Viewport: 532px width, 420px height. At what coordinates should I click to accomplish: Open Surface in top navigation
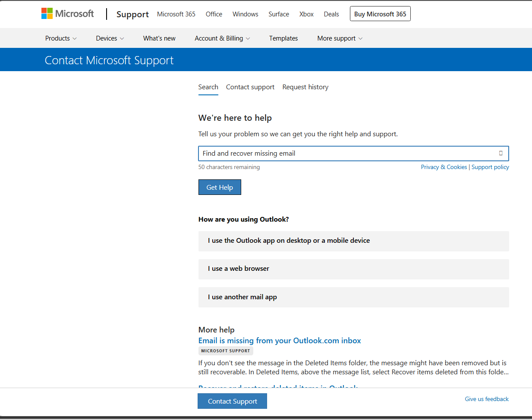(x=279, y=14)
